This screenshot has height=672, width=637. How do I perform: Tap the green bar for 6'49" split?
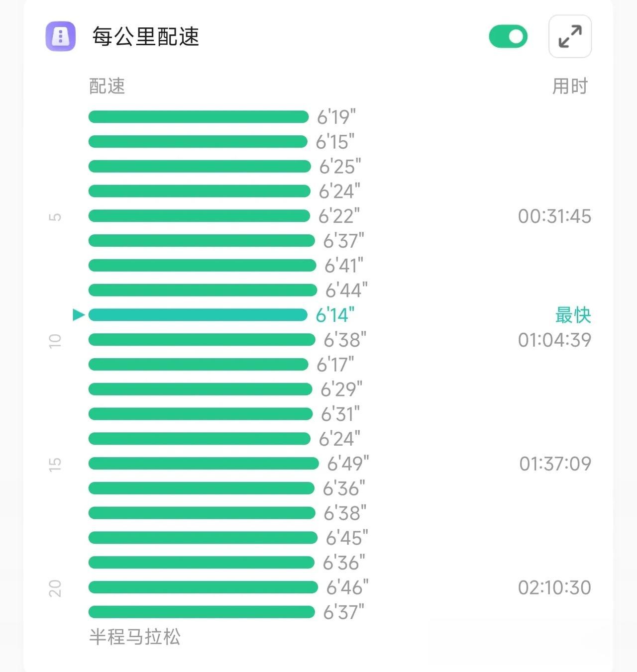204,464
